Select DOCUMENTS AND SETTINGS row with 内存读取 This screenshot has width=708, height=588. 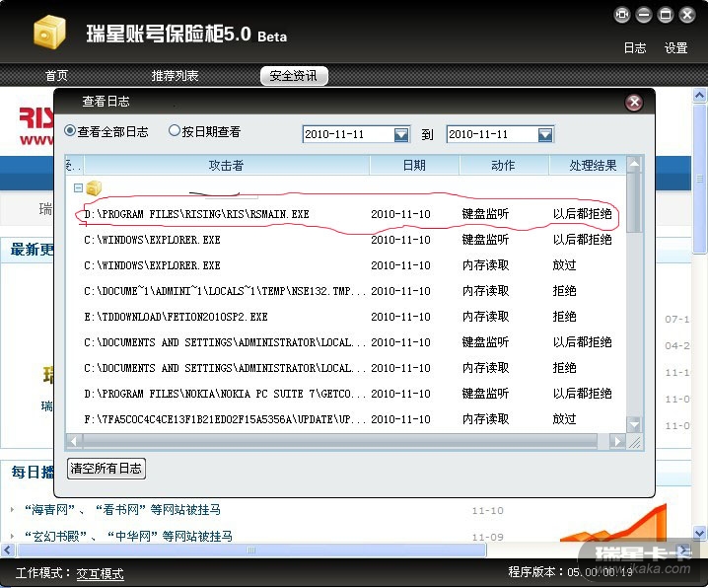(x=345, y=369)
